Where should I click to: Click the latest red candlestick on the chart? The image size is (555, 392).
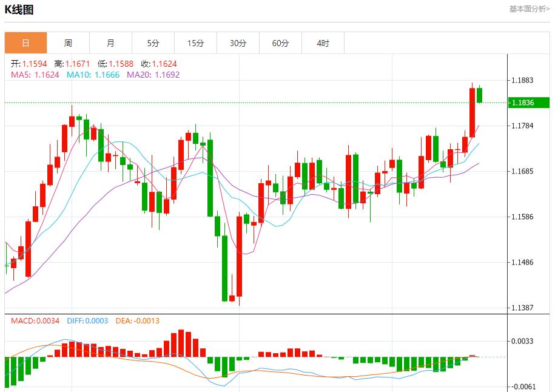click(473, 112)
